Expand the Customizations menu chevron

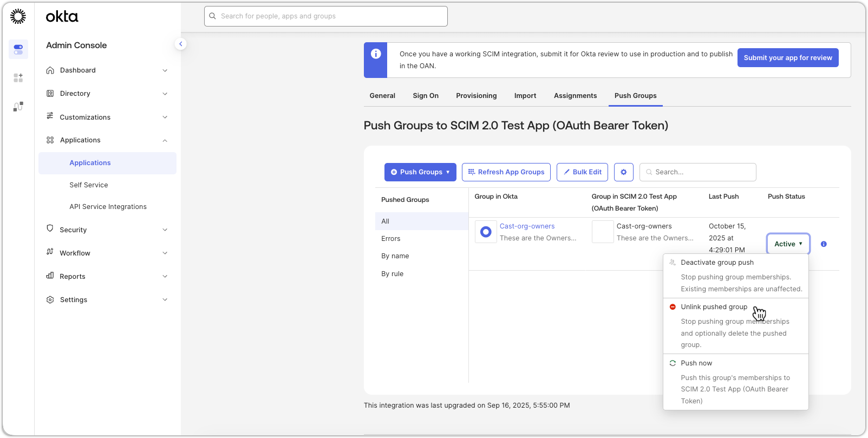pos(165,117)
